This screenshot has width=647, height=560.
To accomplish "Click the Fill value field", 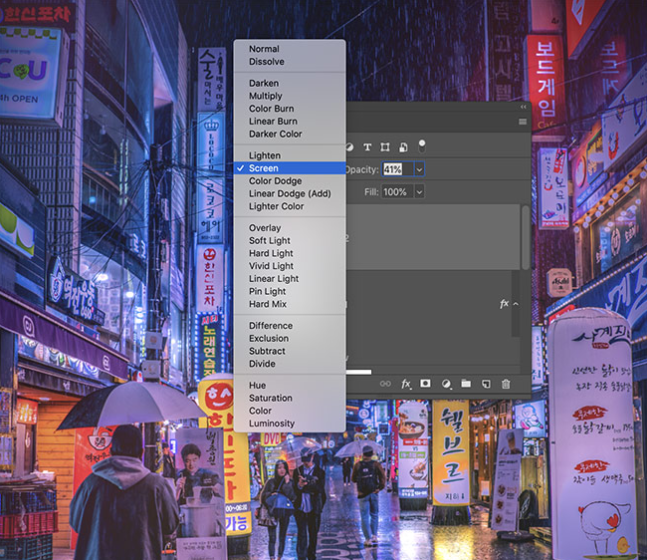I will 397,192.
